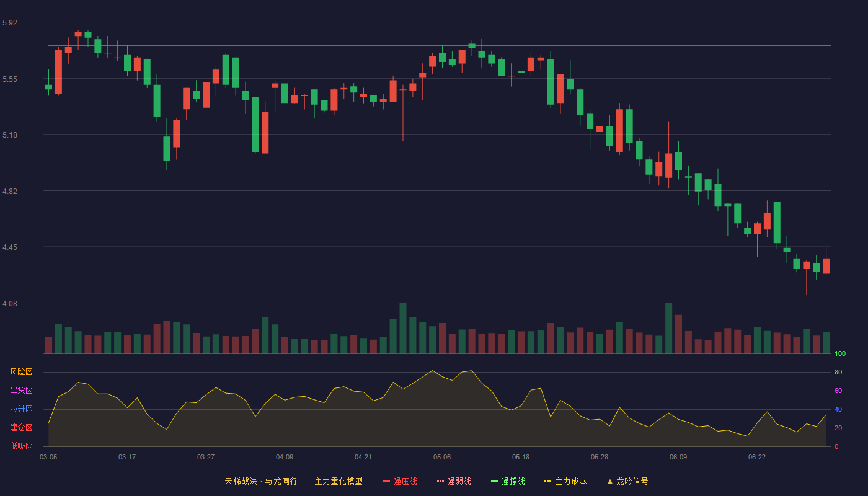Click the 5.92 price axis label

tap(10, 23)
